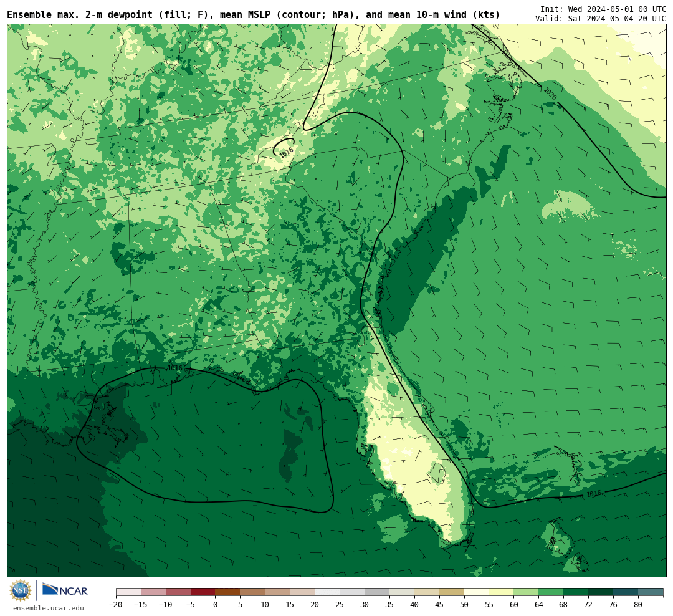The width and height of the screenshot is (673, 616).
Task: Select the "Init: Wed 2024-05-01 00 UTC" text
Action: coord(603,9)
